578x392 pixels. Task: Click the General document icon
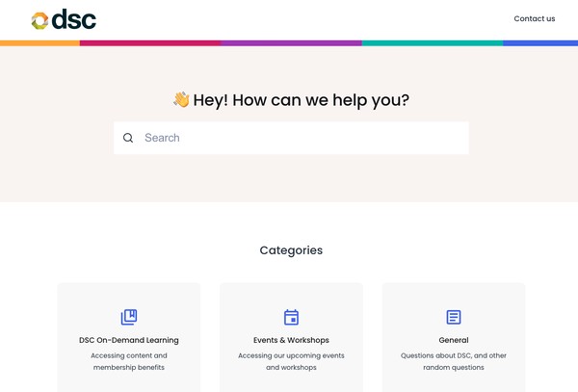pyautogui.click(x=454, y=317)
